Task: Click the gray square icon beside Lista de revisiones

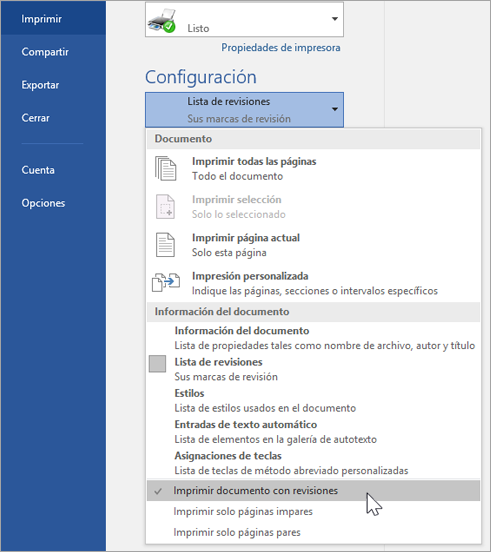Action: pyautogui.click(x=157, y=363)
